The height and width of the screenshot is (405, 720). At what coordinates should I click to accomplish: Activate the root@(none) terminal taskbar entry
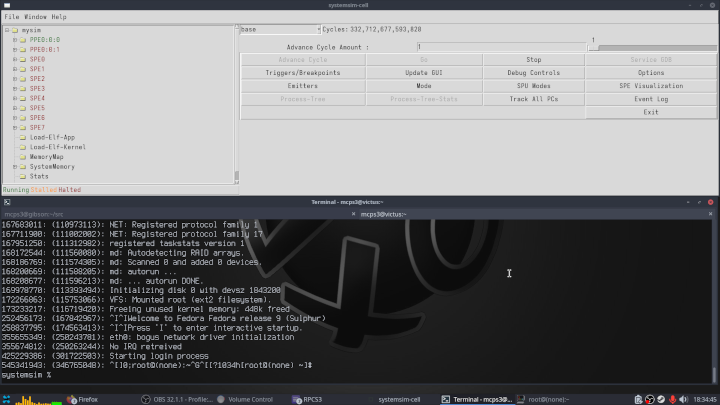[543, 399]
